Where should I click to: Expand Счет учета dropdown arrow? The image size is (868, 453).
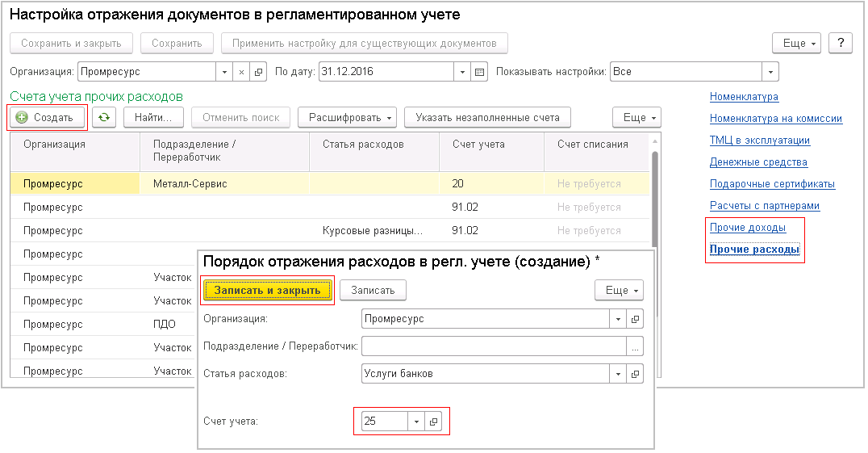pos(416,422)
